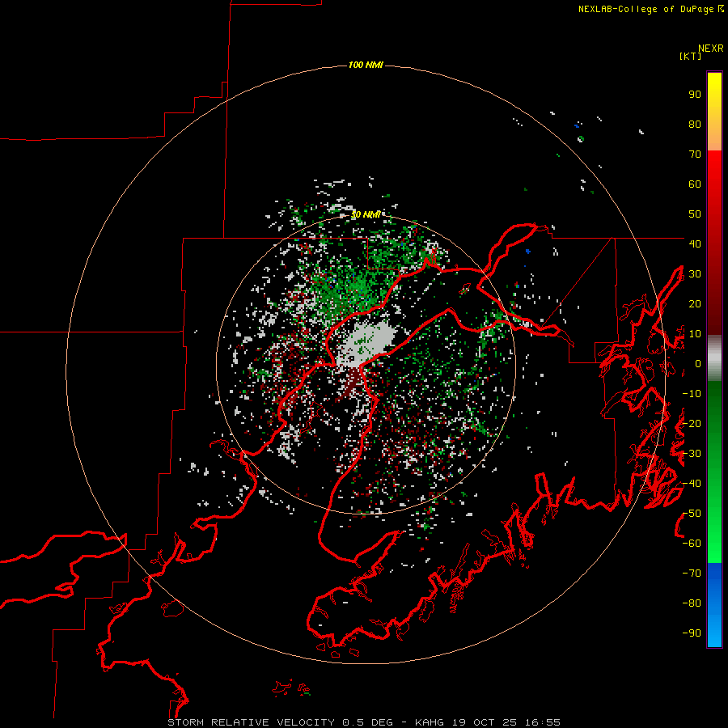
Task: Click the NEXR legend title
Action: point(711,49)
